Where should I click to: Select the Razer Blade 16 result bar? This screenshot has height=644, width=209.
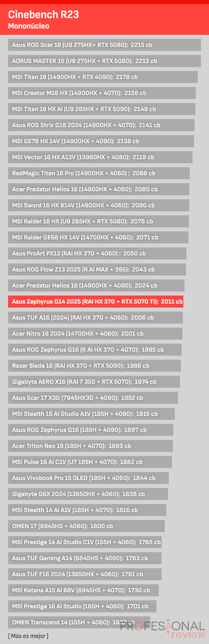[94, 366]
